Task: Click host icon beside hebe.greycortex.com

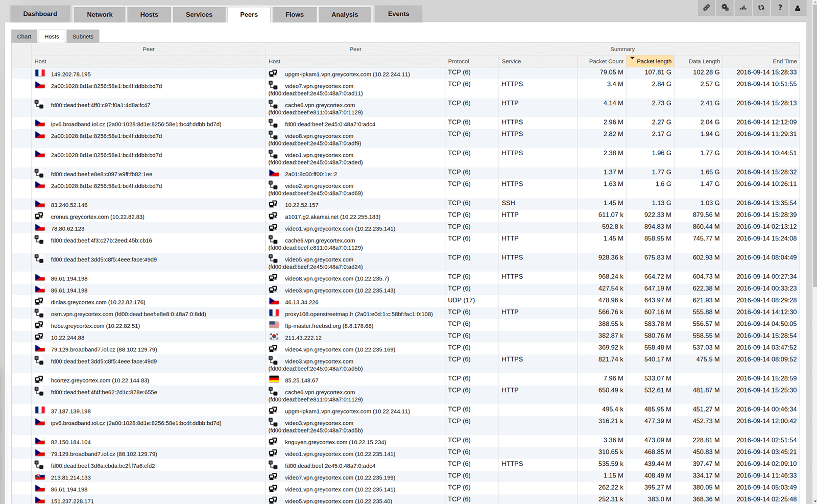Action: click(39, 325)
